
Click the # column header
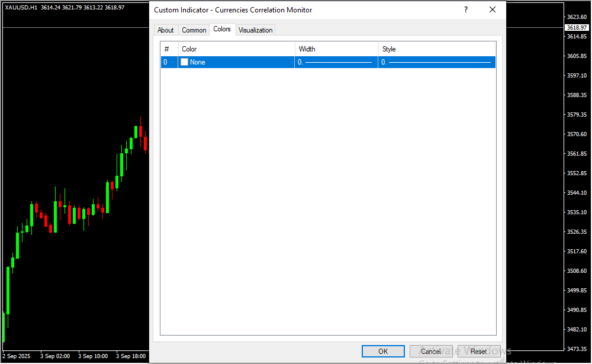(168, 49)
